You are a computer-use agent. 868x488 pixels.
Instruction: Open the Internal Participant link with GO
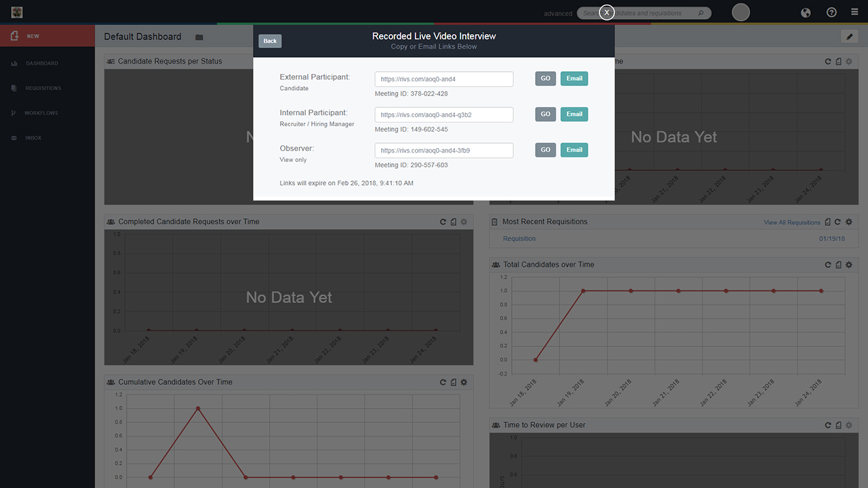click(545, 114)
